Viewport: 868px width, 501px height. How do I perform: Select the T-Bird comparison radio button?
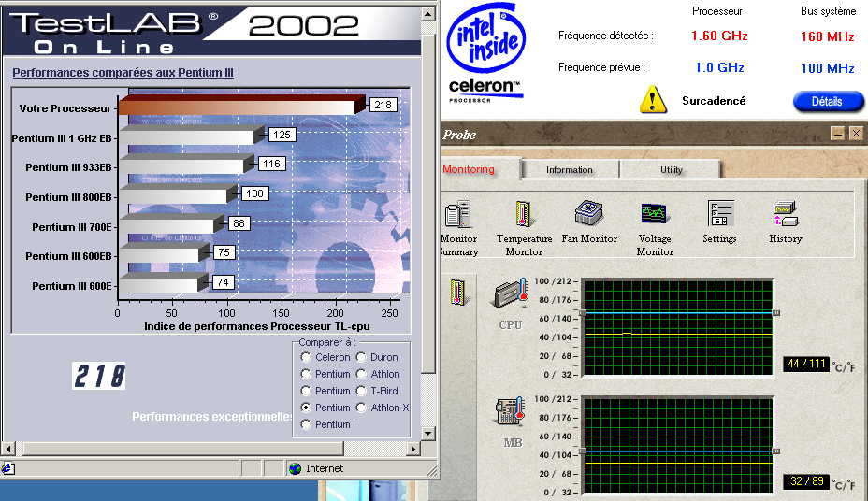pos(361,391)
